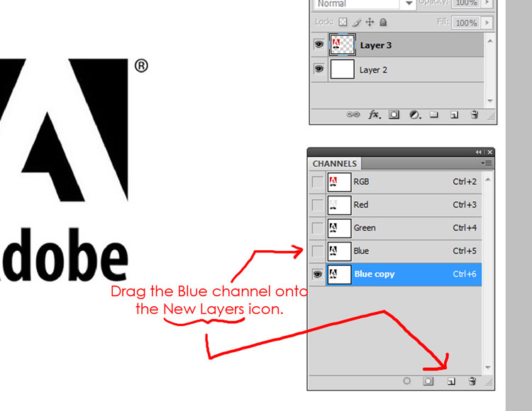
Task: Open the Channels panel options menu
Action: tap(487, 163)
